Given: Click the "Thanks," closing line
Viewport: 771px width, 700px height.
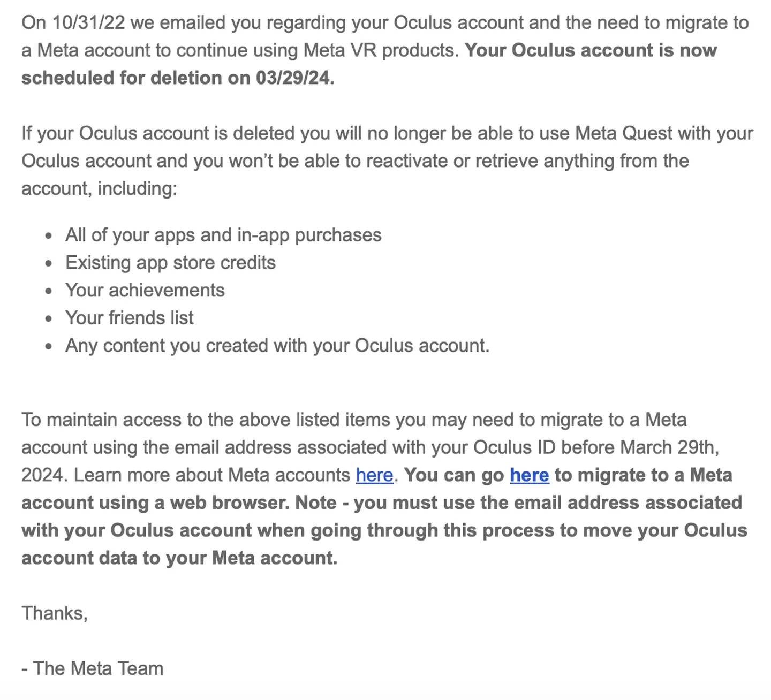Looking at the screenshot, I should pyautogui.click(x=54, y=613).
